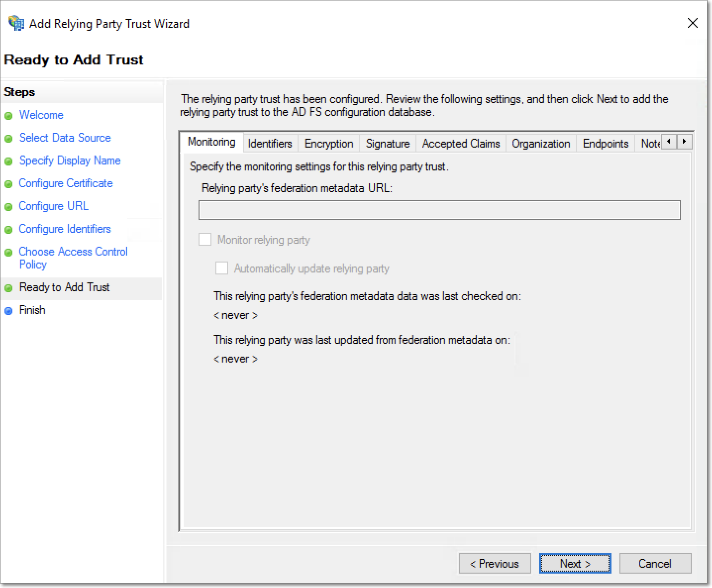Screen dimensions: 712x588
Task: Show the Endpoints tab
Action: click(606, 144)
